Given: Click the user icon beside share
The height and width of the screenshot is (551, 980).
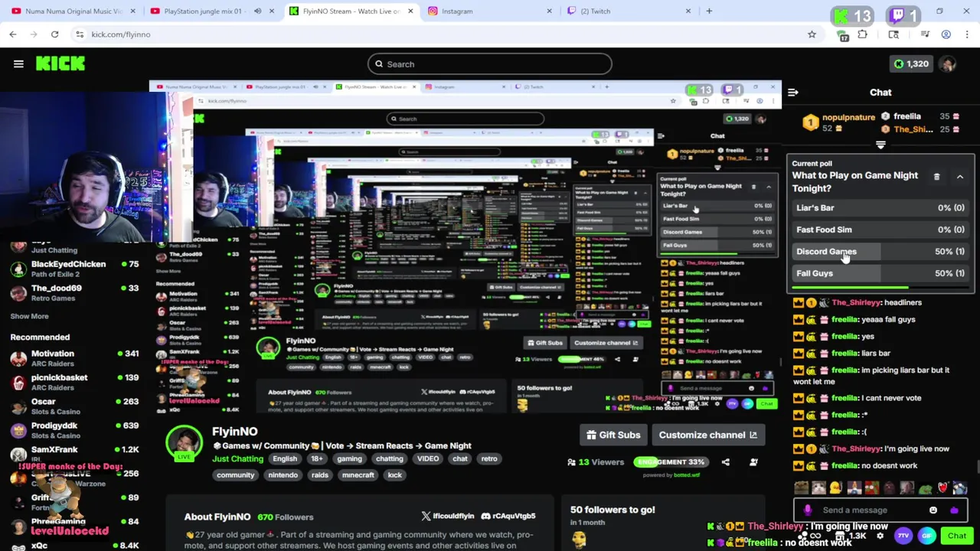Looking at the screenshot, I should pyautogui.click(x=753, y=462).
